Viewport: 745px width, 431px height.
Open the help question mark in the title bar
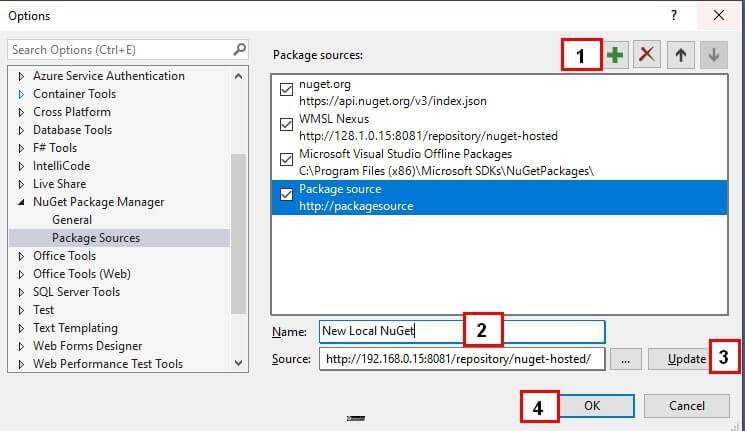674,15
